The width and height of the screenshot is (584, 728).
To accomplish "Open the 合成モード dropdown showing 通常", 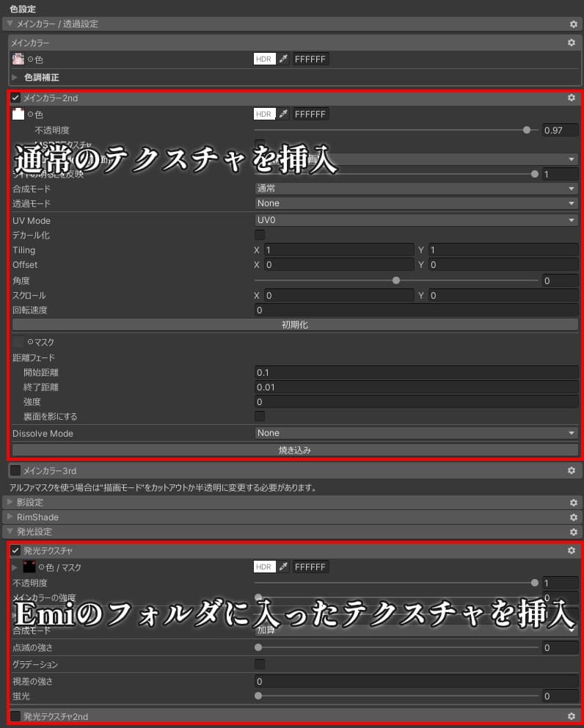I will click(x=416, y=189).
